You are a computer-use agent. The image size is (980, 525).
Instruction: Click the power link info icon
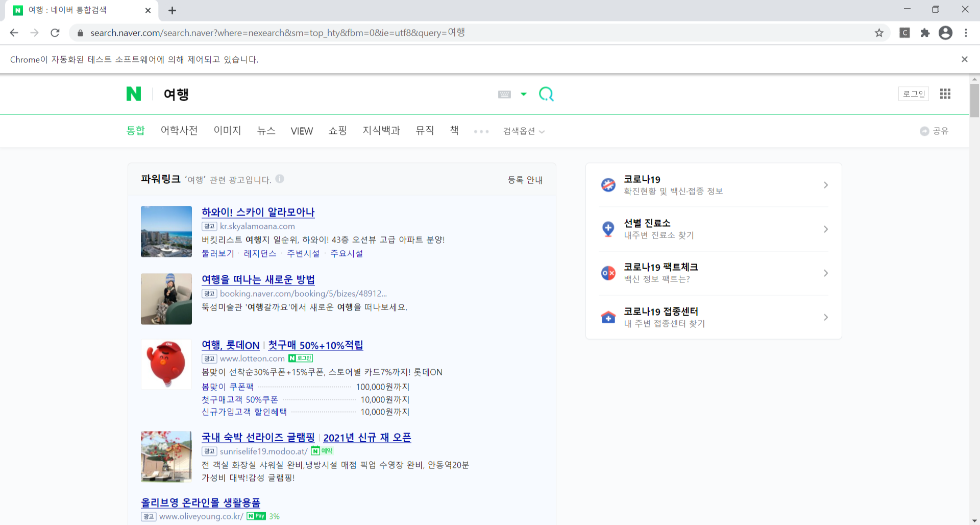click(x=280, y=179)
